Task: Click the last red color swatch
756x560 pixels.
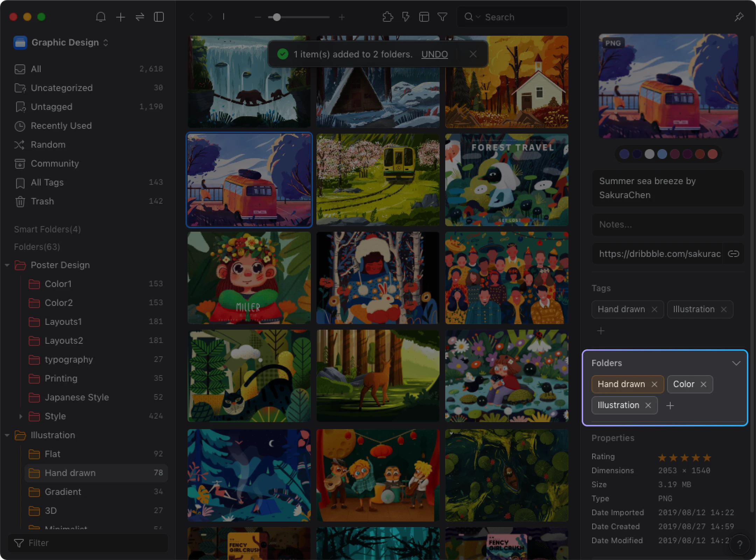Action: (712, 154)
